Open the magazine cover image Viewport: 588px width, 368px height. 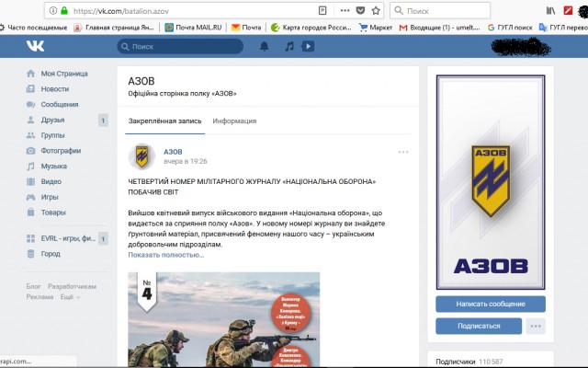[224, 319]
